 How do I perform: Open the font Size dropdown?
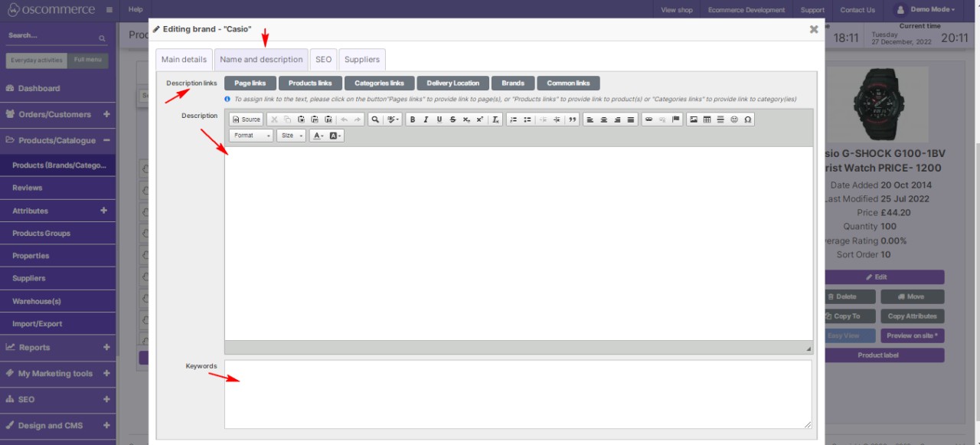[290, 136]
